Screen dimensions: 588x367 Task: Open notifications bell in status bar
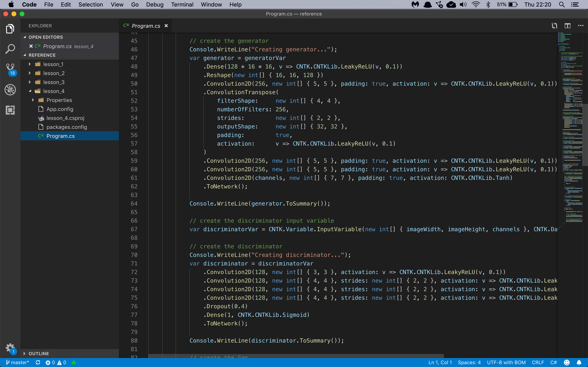tap(579, 362)
